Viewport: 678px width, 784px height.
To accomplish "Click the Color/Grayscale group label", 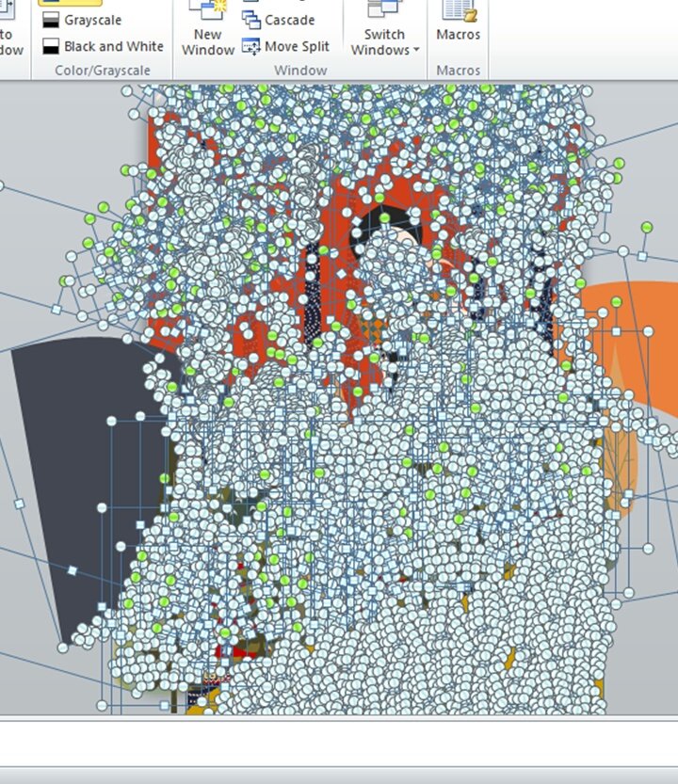I will coord(103,71).
